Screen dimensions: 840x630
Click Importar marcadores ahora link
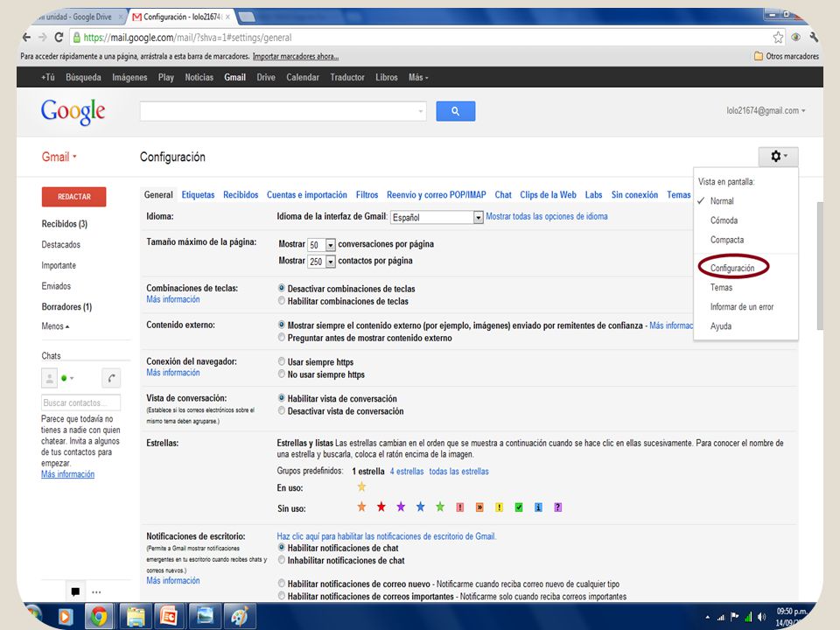(296, 56)
